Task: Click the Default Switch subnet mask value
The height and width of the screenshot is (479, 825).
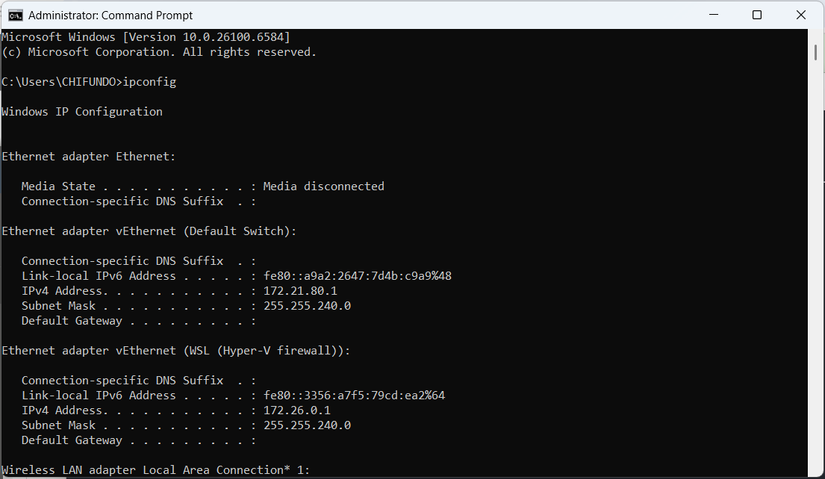Action: [x=307, y=306]
